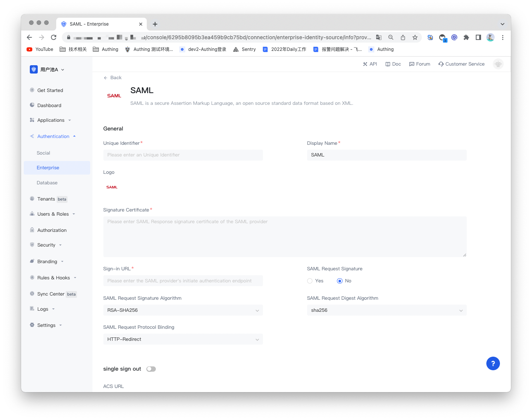Image resolution: width=532 pixels, height=420 pixels.
Task: Open SAML Request Signature Algorithm dropdown
Action: click(x=183, y=310)
